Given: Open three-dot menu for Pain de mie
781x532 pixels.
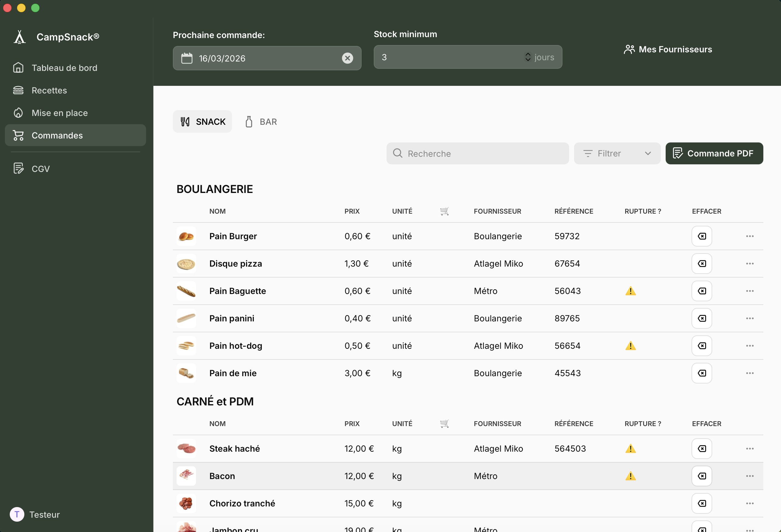Looking at the screenshot, I should click(x=749, y=373).
